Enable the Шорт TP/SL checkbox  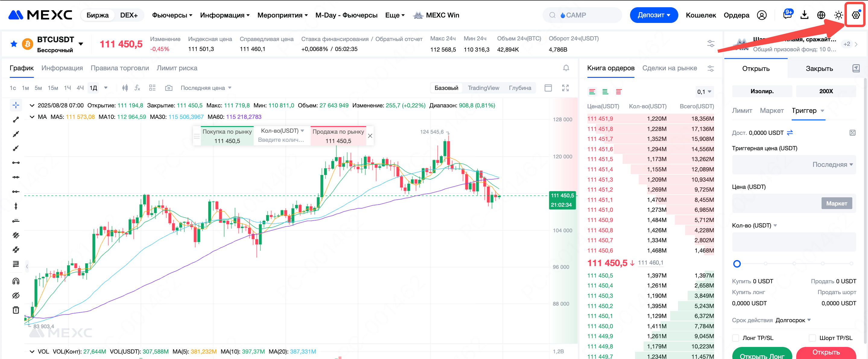coord(813,338)
